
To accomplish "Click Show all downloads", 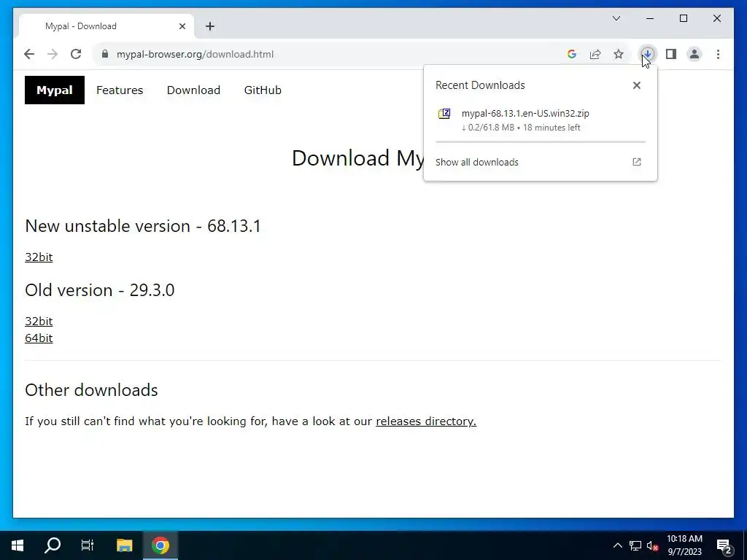I will click(x=477, y=162).
